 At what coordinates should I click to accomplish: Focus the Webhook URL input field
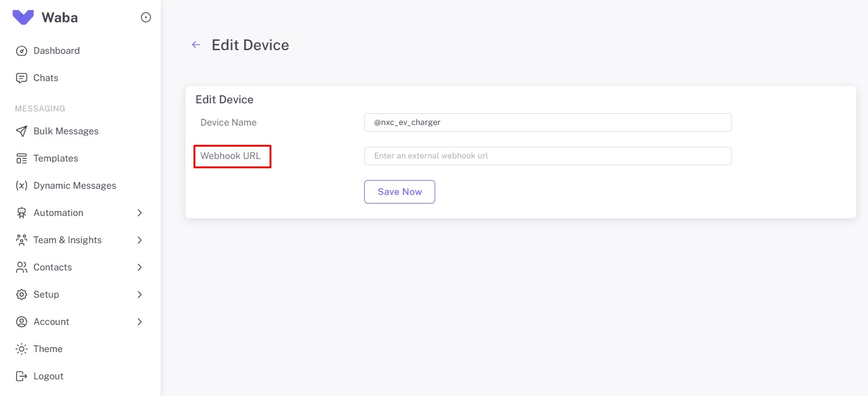548,155
